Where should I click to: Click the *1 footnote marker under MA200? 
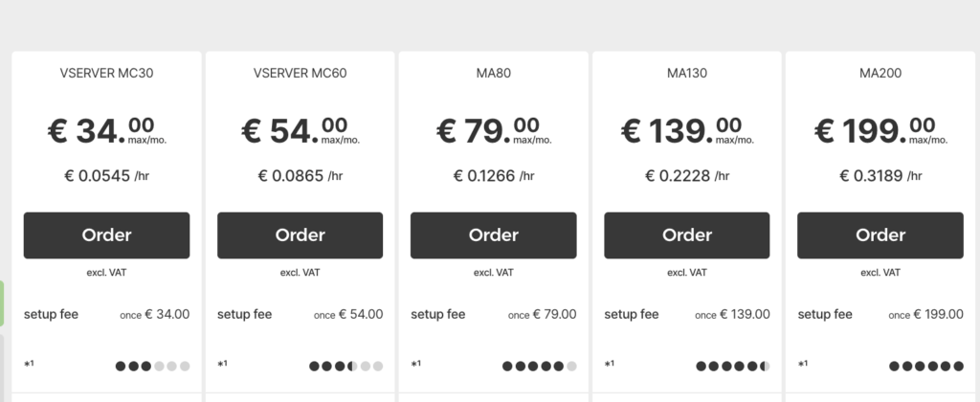[803, 365]
